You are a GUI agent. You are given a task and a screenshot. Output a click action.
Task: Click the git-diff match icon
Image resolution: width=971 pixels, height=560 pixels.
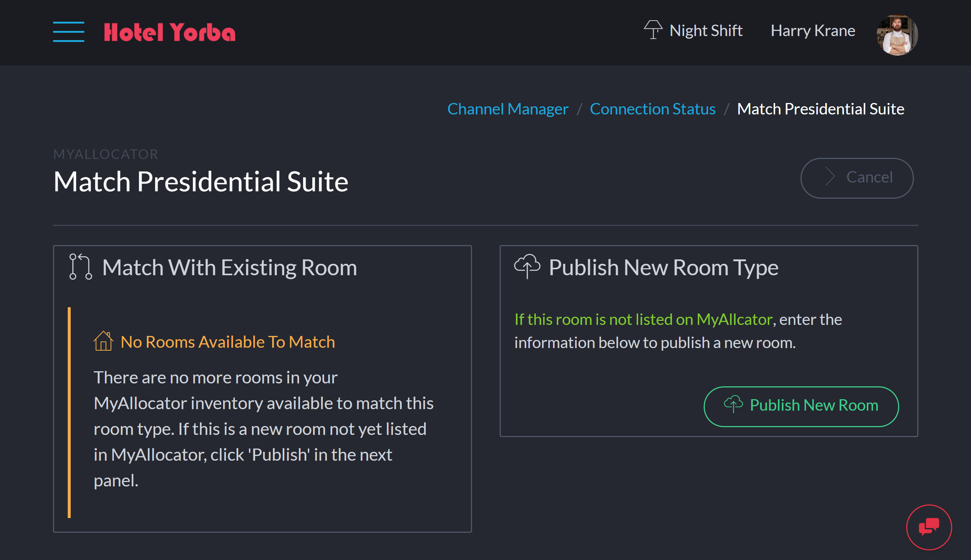[80, 267]
